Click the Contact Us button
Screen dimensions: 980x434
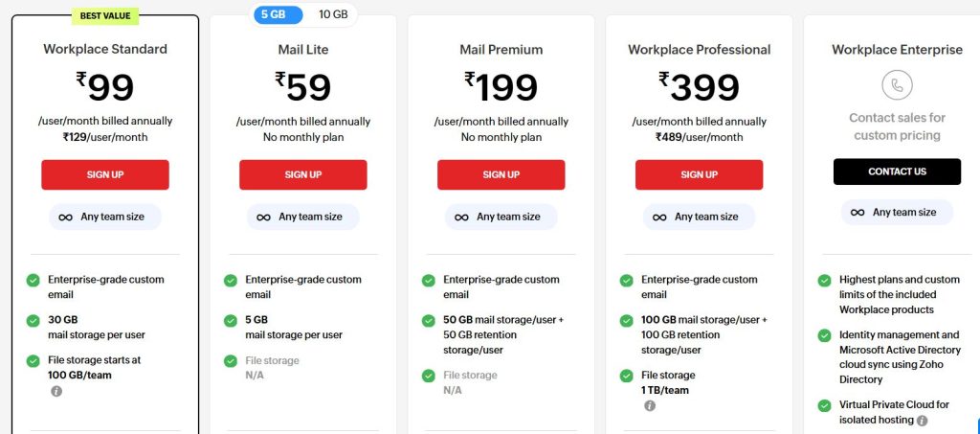tap(897, 171)
